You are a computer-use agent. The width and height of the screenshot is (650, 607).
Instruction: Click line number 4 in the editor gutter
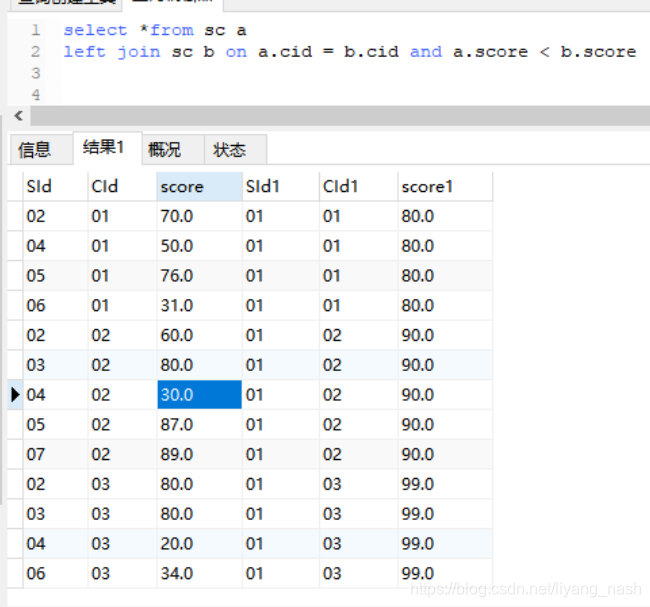(36, 95)
